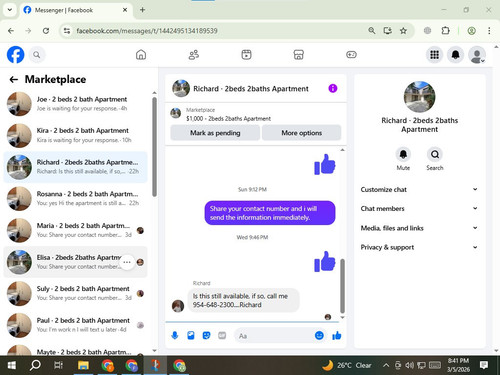500x375 pixels.
Task: Mute the conversation using the bell icon
Action: 403,154
